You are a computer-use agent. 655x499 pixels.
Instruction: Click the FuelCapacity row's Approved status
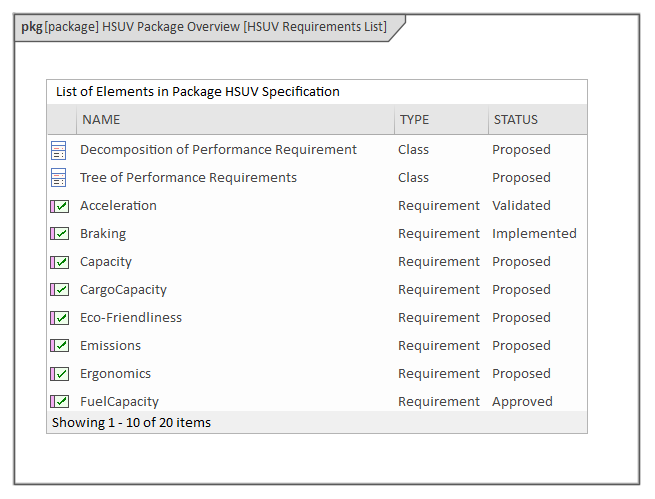522,402
